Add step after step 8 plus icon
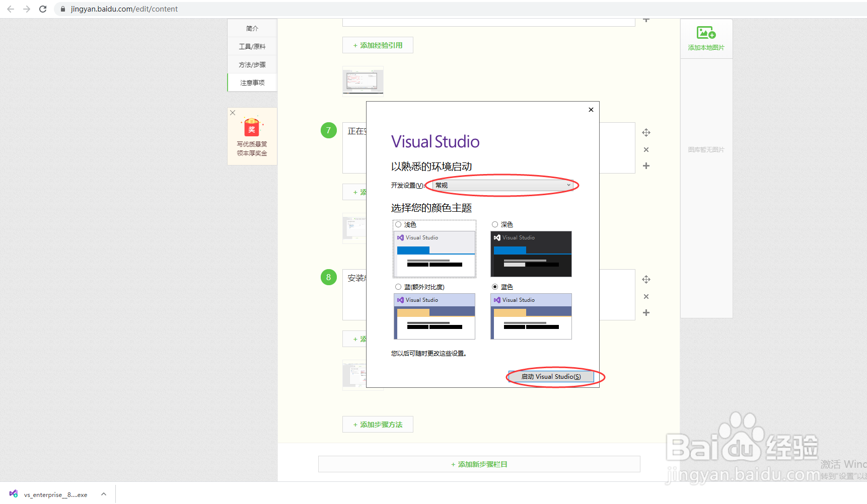 tap(646, 312)
